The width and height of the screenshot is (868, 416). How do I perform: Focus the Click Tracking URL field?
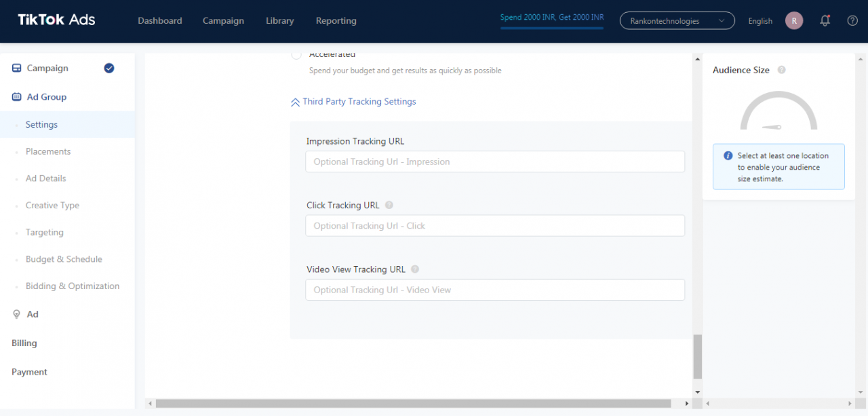point(495,226)
